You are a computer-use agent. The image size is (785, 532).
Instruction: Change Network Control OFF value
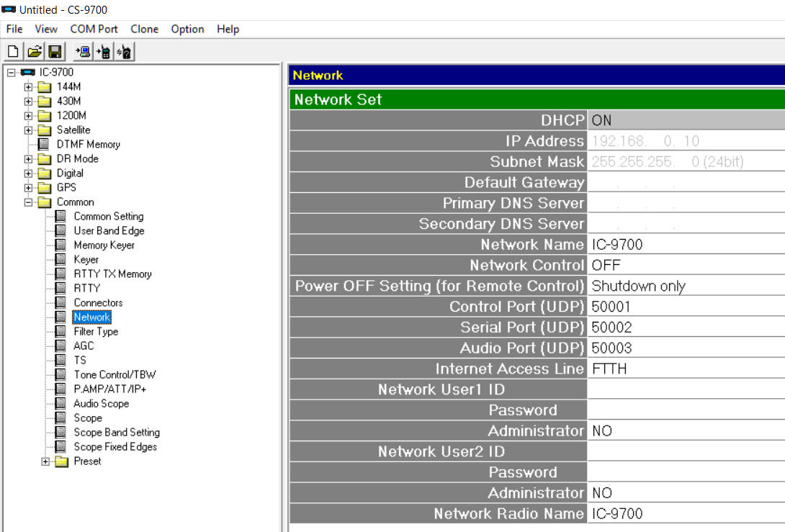coord(686,265)
